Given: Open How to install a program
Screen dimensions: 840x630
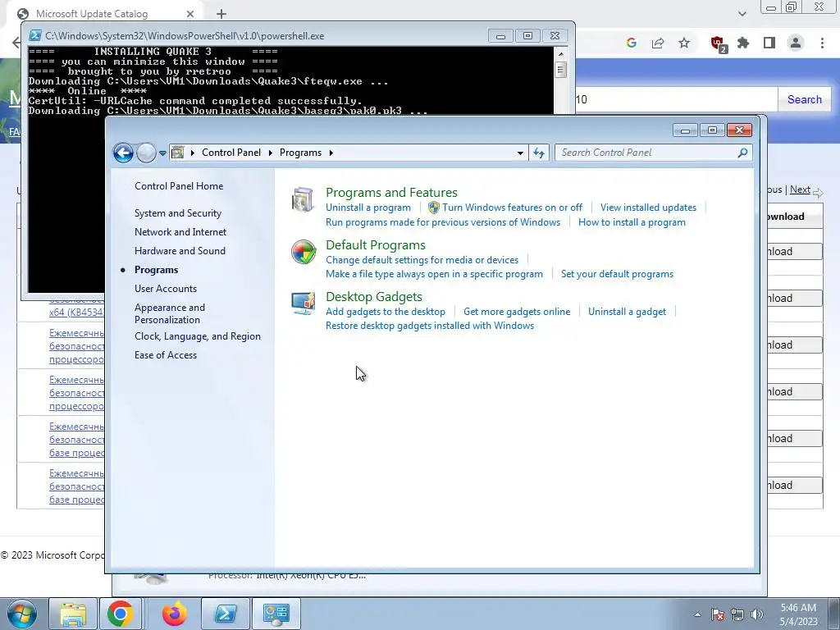Looking at the screenshot, I should 632,222.
